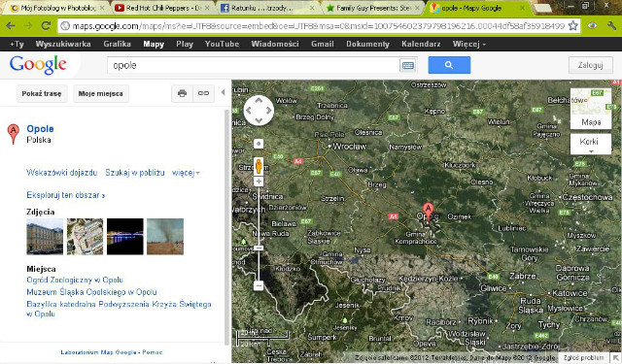Reload the page with the refresh icon

pos(46,26)
